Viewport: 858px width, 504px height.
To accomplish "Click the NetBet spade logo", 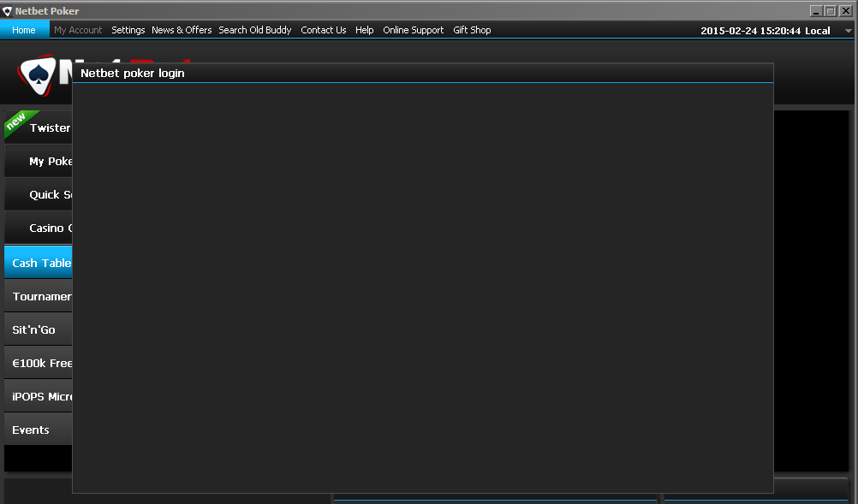I will coord(37,75).
